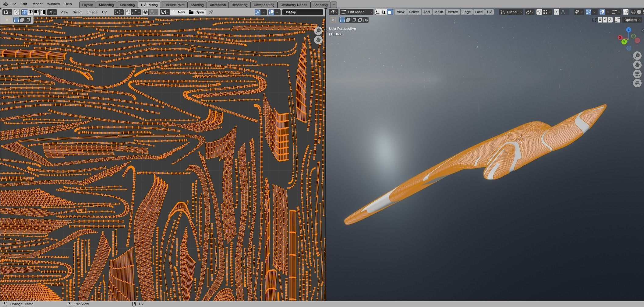Click viewport zoom gizmo magnifier

637,55
